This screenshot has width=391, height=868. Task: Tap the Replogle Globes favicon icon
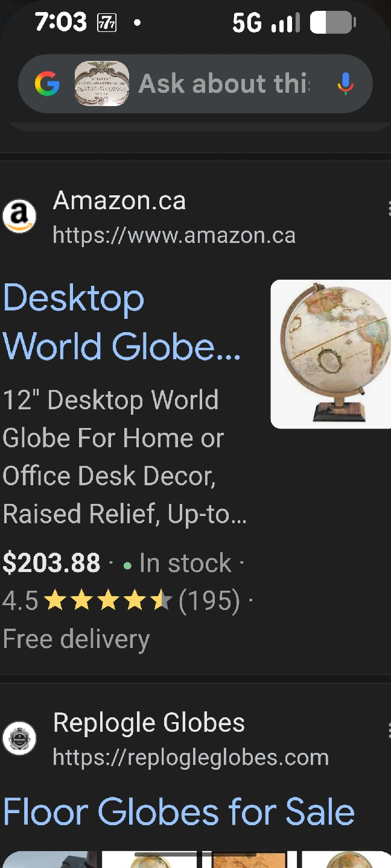coord(19,738)
